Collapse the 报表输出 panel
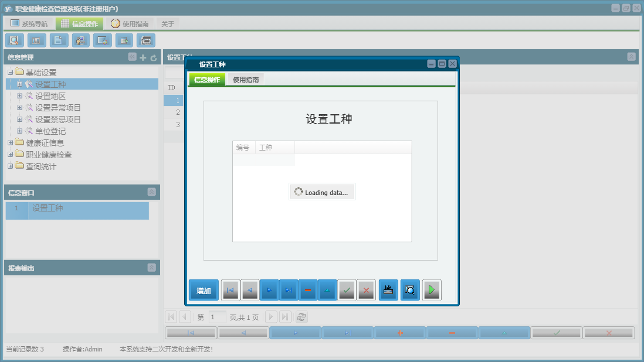 coord(151,268)
